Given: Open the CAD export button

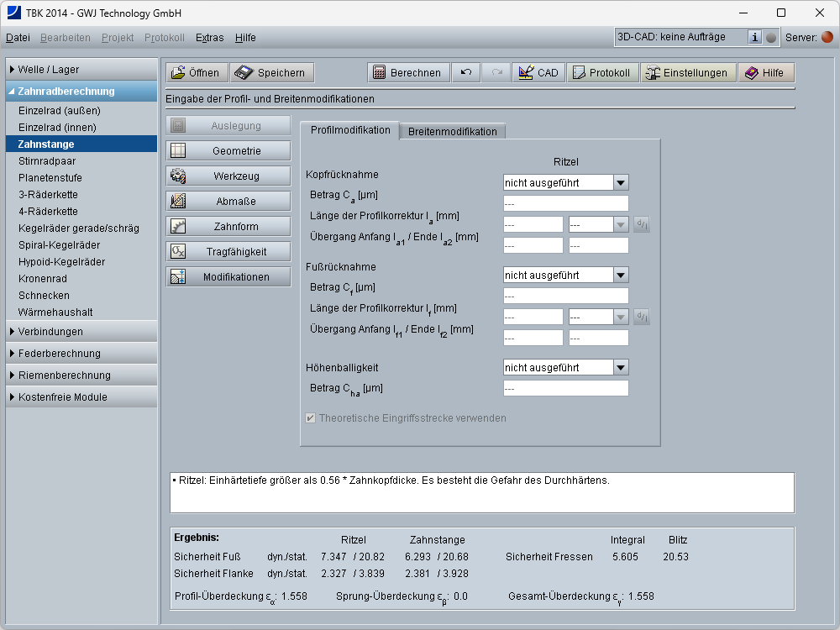Looking at the screenshot, I should 538,73.
